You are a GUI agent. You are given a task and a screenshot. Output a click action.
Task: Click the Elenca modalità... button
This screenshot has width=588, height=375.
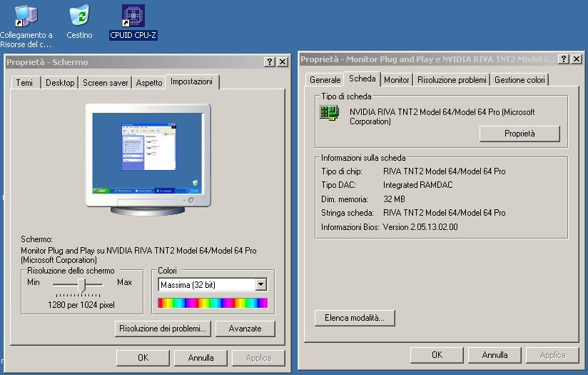(355, 318)
